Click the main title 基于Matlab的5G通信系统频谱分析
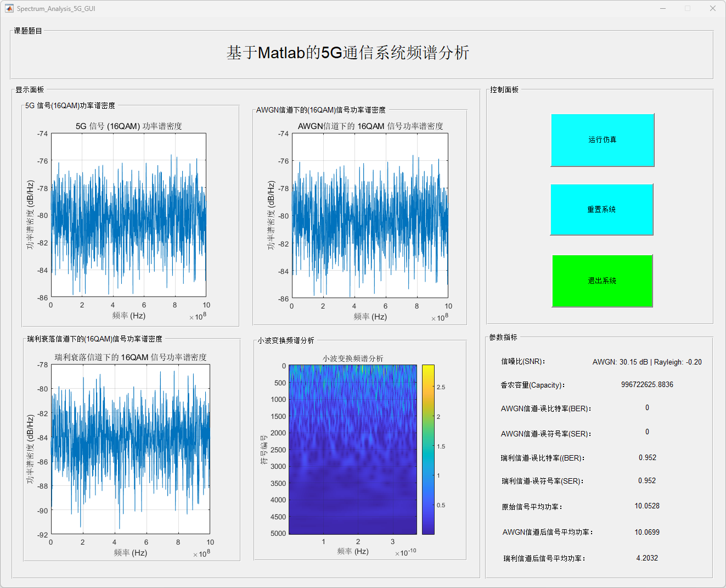The width and height of the screenshot is (726, 588). tap(347, 53)
